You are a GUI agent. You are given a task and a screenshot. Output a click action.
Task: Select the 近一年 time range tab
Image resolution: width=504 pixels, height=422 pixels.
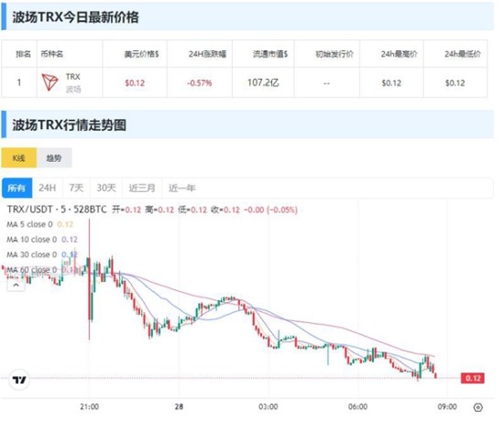[x=182, y=188]
